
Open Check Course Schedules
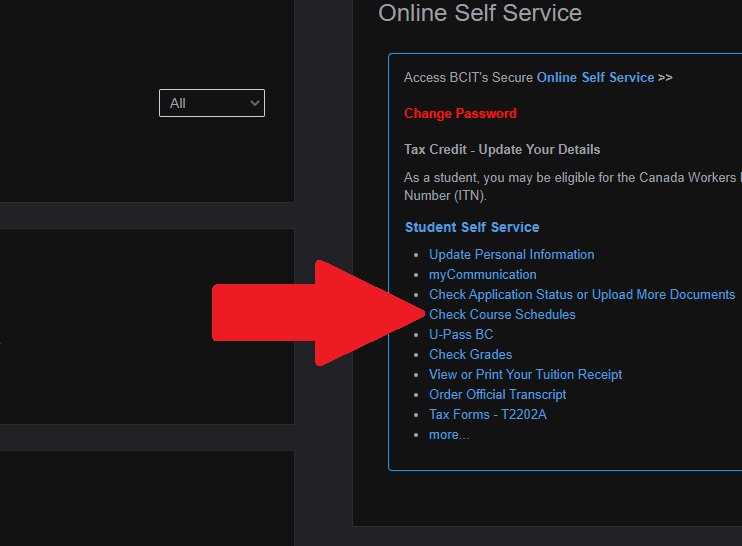pos(502,315)
